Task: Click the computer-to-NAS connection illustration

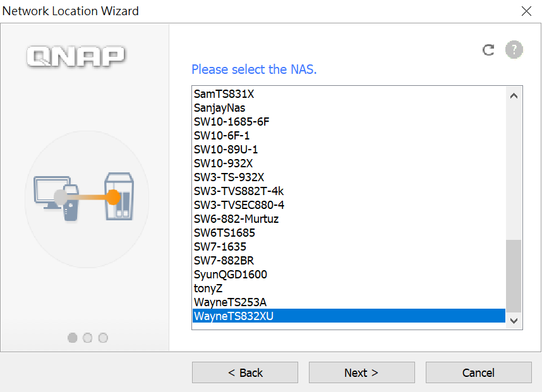Action: (84, 197)
